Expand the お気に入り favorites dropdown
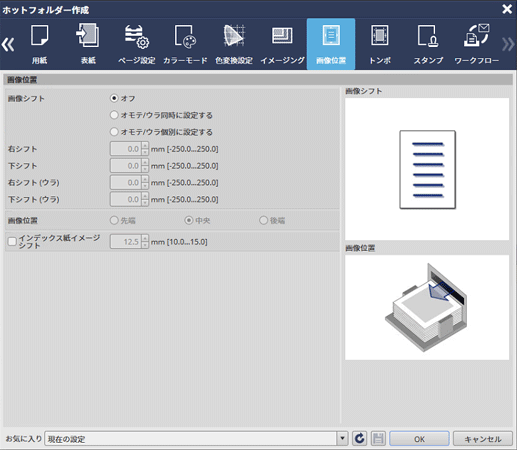 [x=342, y=438]
